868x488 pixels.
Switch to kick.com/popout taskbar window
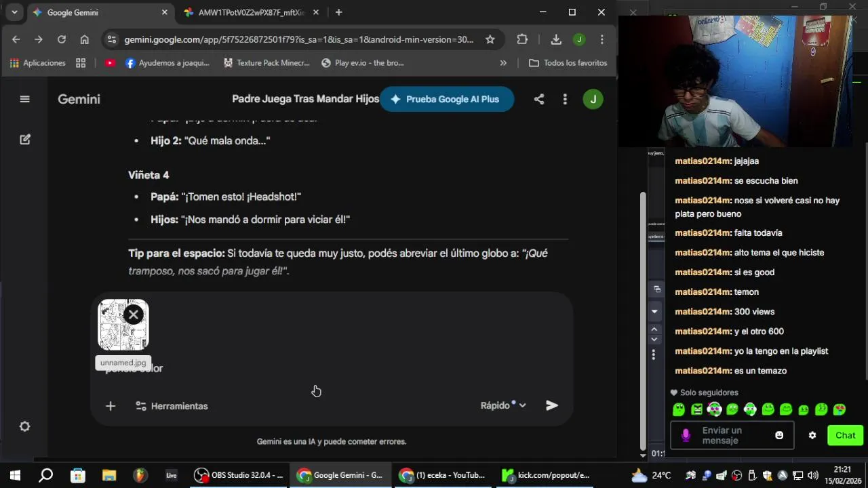pyautogui.click(x=546, y=475)
